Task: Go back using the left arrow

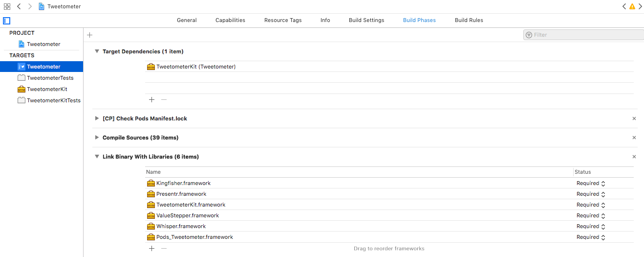Action: point(19,6)
